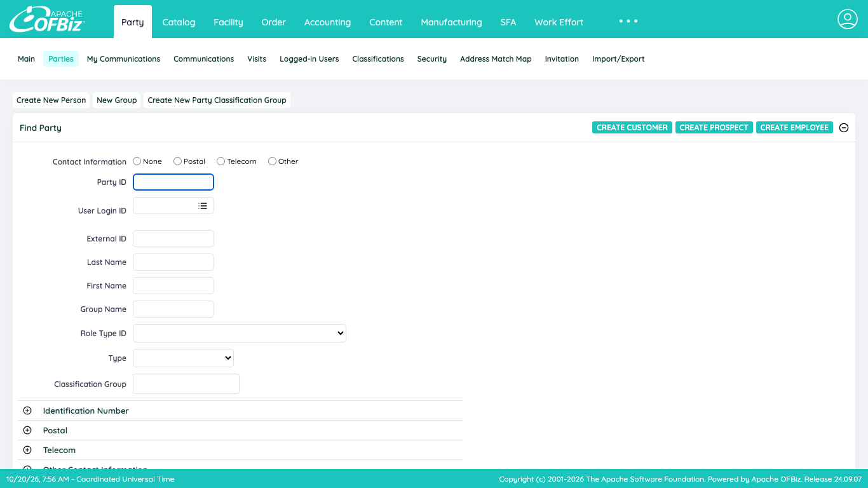
Task: Open the User Login ID lookup icon
Action: click(x=203, y=206)
